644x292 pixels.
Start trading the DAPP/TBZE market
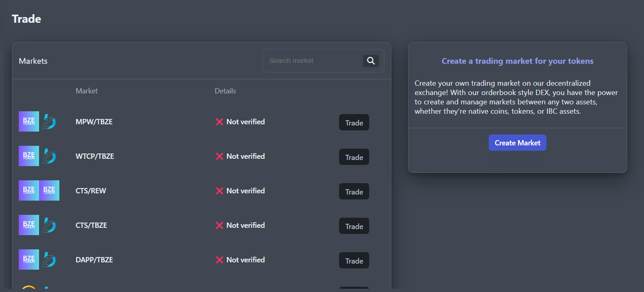click(354, 261)
